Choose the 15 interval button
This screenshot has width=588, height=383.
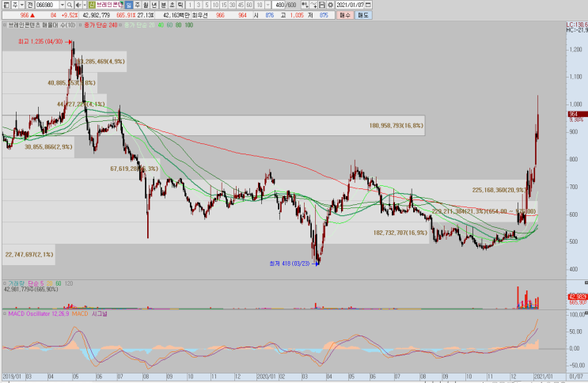[x=224, y=5]
